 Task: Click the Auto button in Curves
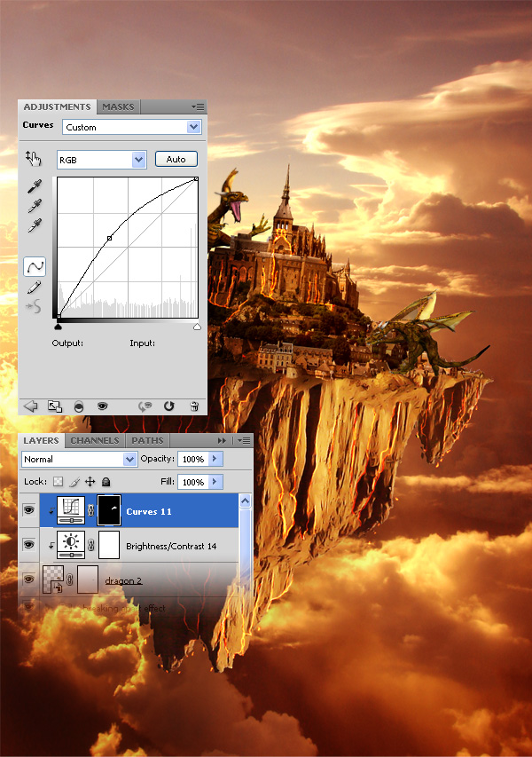tap(176, 159)
